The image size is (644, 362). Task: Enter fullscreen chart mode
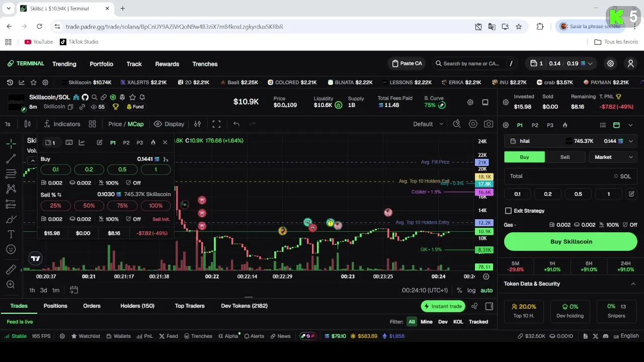point(216,124)
